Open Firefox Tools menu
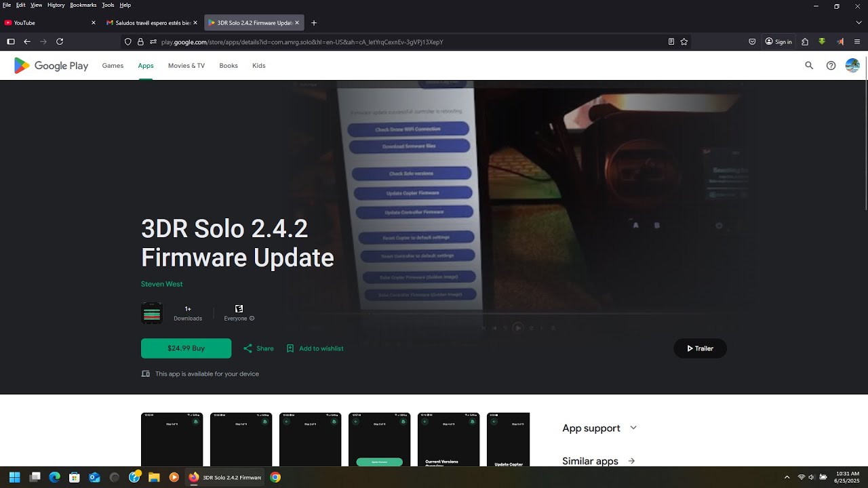This screenshot has height=488, width=868. tap(108, 5)
